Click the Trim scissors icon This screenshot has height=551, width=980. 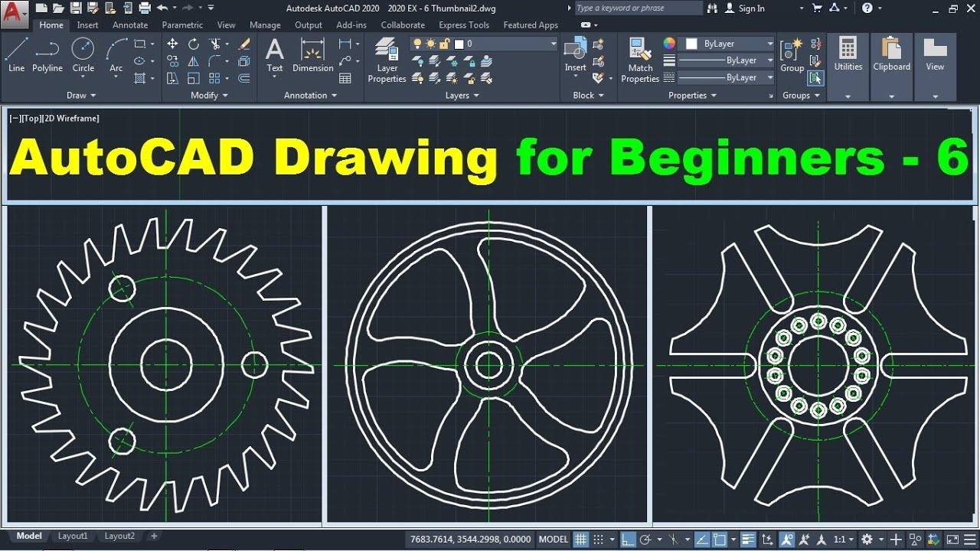215,44
